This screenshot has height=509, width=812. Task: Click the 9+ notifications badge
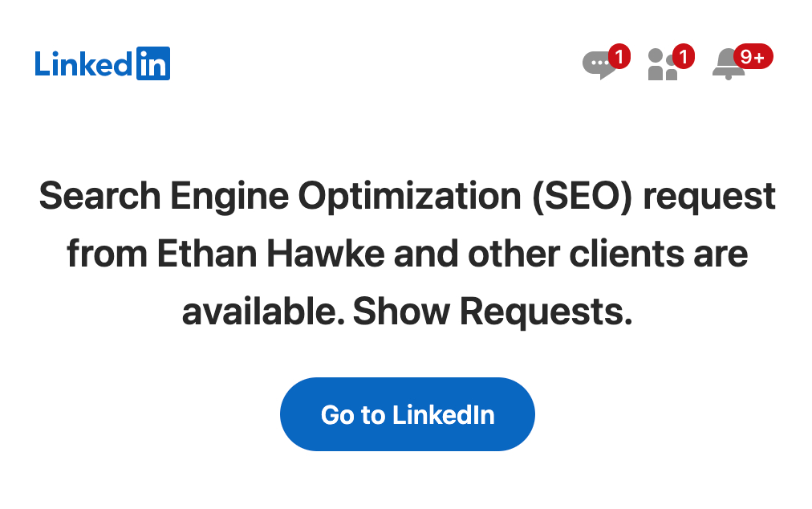coord(753,56)
